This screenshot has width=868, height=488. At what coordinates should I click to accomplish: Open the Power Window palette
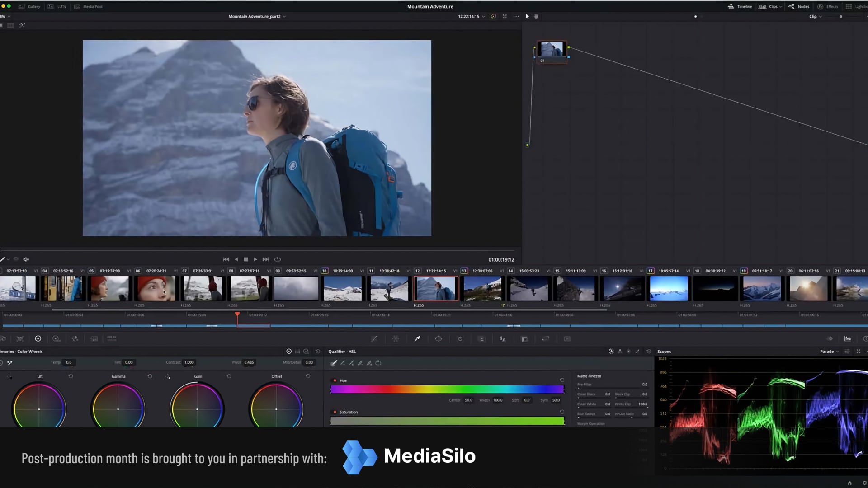click(x=439, y=339)
